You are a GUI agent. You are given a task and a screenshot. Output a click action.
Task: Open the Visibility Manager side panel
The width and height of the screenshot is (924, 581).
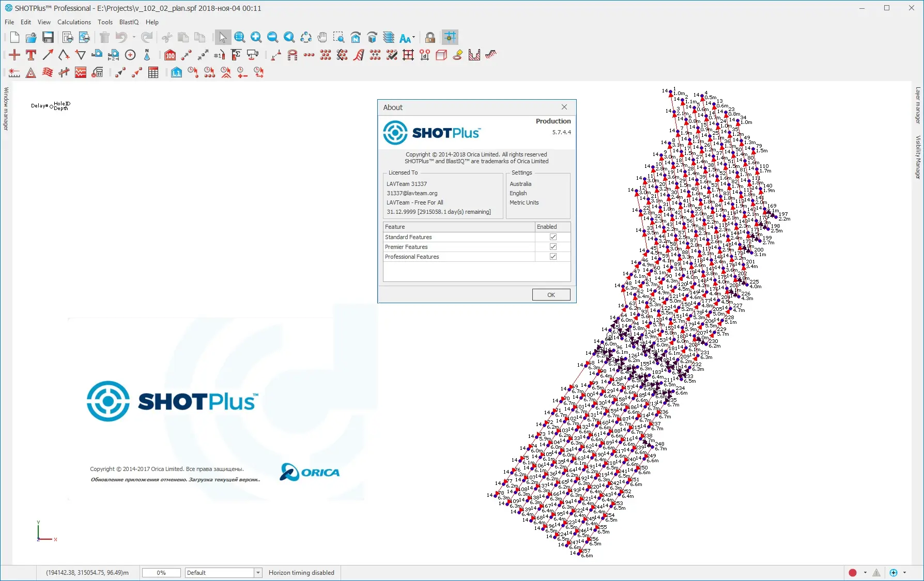(x=918, y=157)
